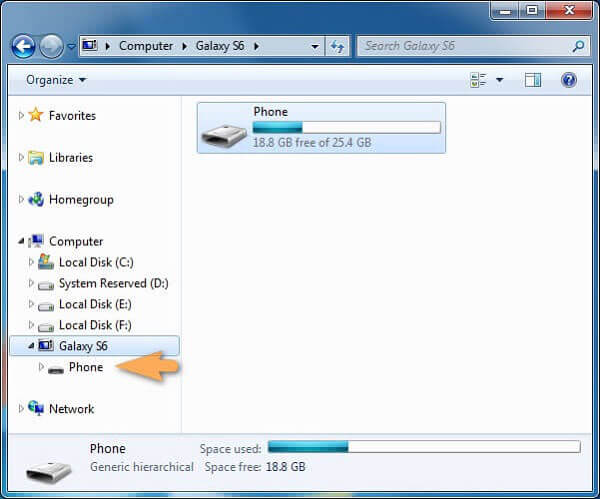This screenshot has height=499, width=600.
Task: Maximize the Explorer window
Action: 532,10
